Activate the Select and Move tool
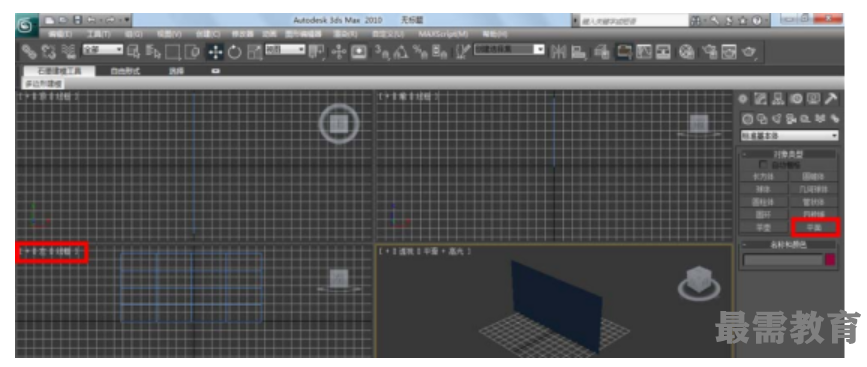Viewport: 867px width, 367px height. 215,52
